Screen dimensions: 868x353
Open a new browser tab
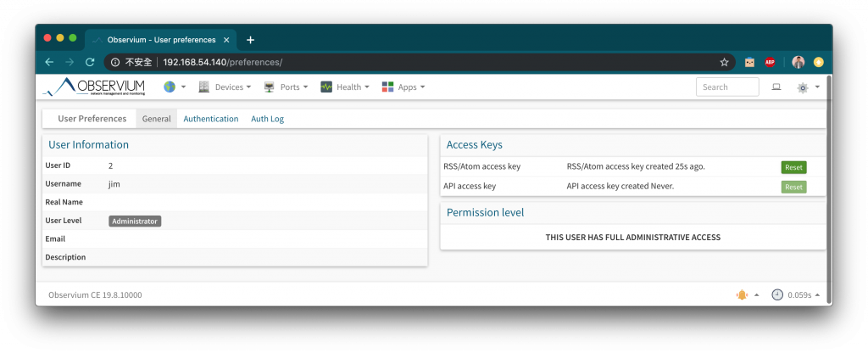click(250, 40)
